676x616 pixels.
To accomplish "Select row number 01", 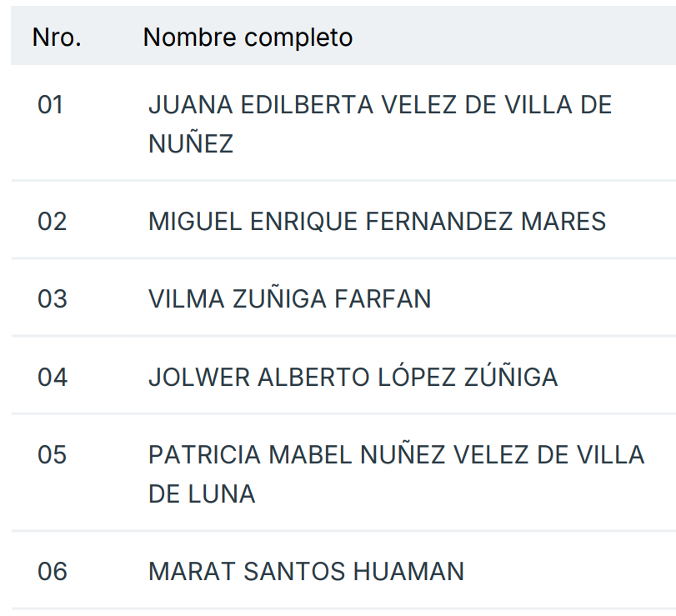I will point(51,106).
